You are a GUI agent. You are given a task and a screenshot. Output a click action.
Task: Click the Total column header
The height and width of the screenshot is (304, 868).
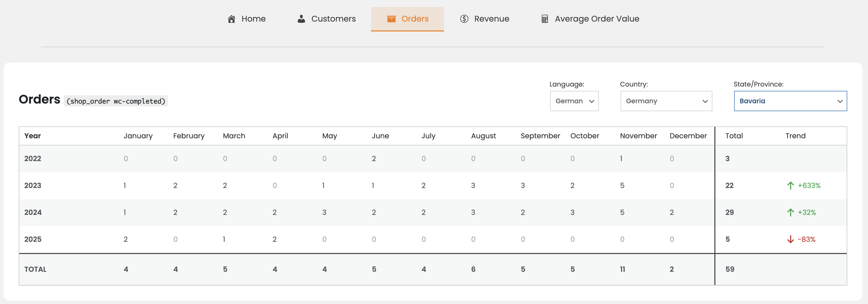734,136
